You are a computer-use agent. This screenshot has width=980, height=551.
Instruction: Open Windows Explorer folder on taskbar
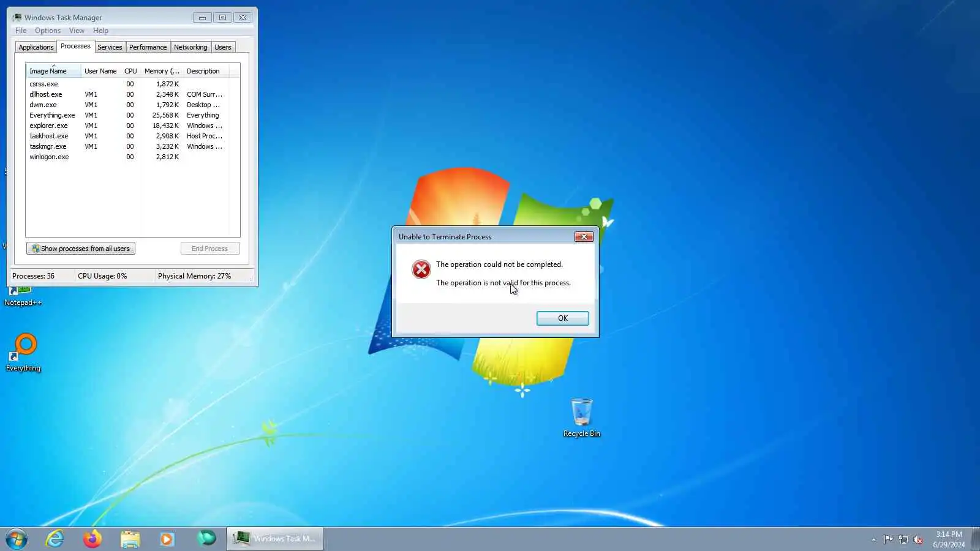coord(130,539)
